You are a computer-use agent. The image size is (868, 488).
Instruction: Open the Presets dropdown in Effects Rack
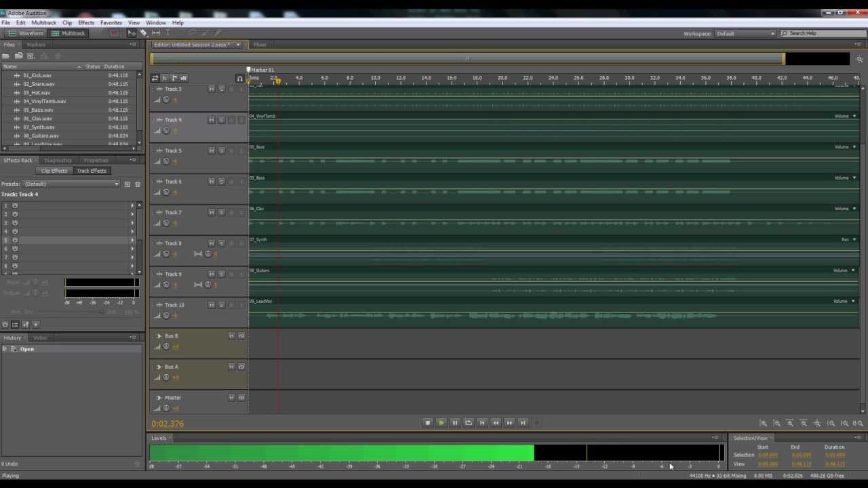coord(71,184)
